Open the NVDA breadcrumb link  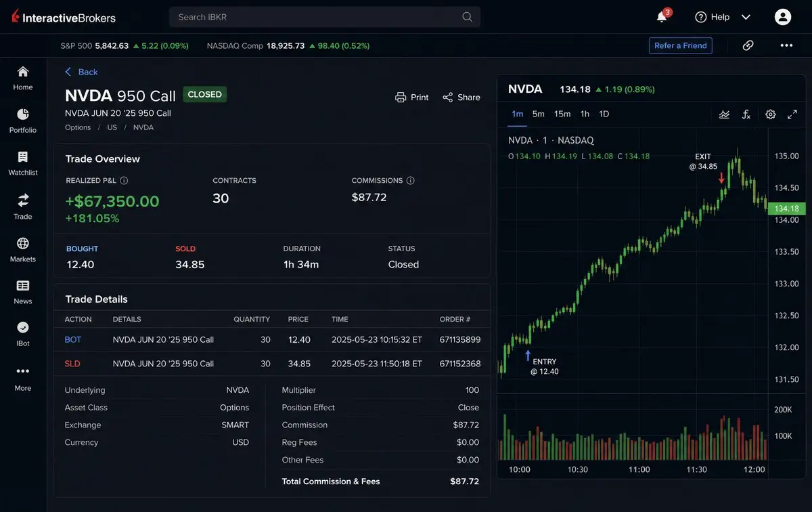point(143,127)
